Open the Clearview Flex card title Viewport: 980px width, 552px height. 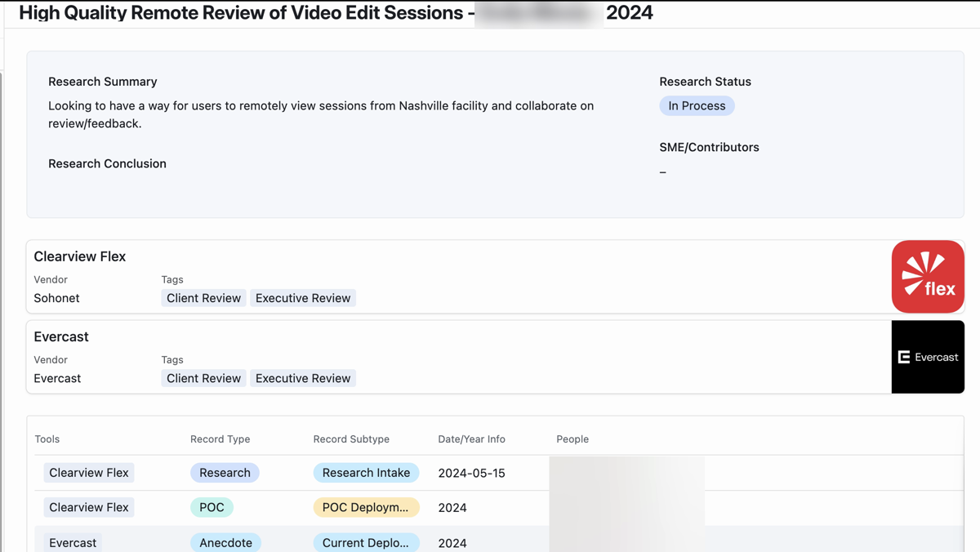click(80, 256)
